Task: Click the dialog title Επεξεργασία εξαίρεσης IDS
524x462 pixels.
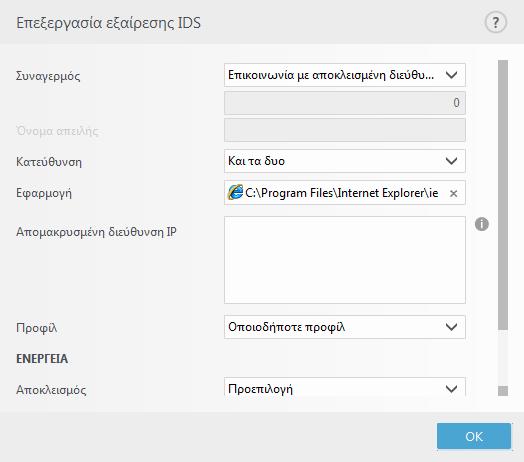Action: coord(109,23)
